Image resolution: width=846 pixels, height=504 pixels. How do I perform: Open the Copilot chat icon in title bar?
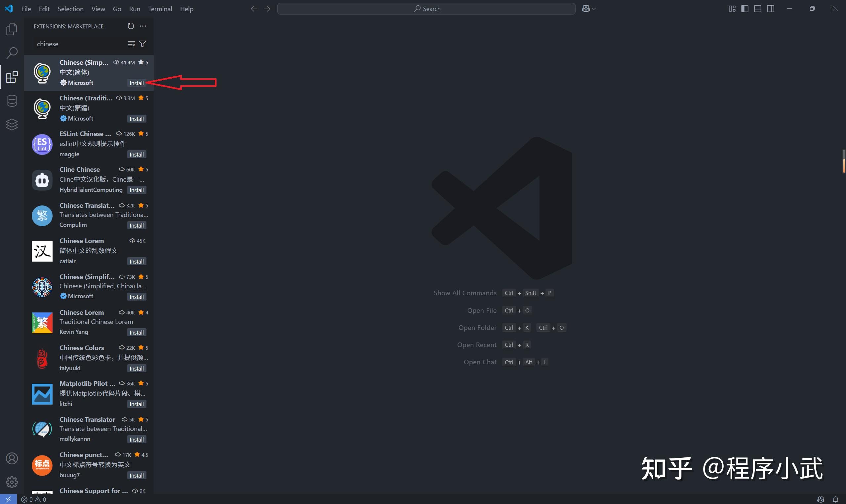[x=585, y=9]
